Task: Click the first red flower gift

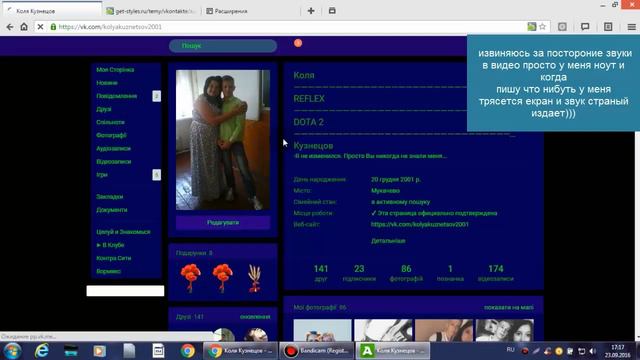Action: (x=190, y=278)
